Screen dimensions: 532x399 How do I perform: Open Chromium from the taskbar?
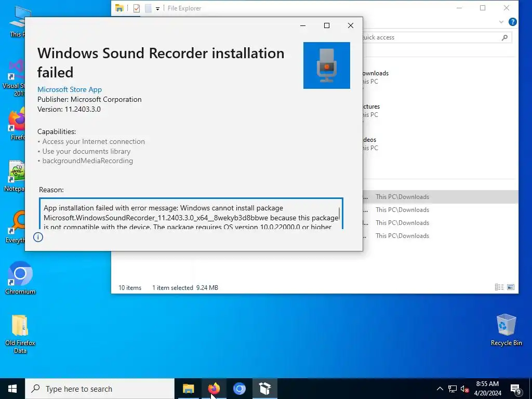[239, 389]
